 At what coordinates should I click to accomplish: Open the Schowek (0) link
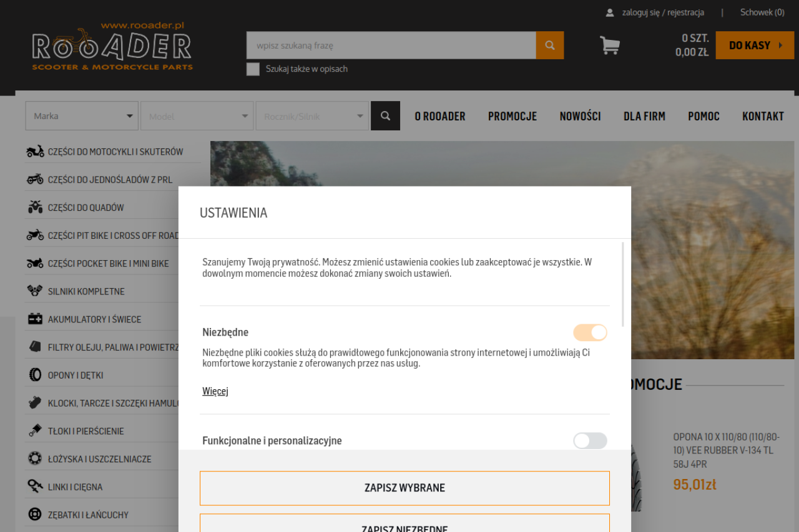[762, 12]
